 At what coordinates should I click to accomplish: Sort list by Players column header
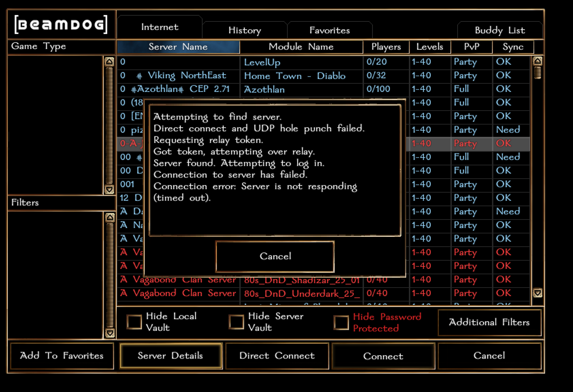pos(386,47)
